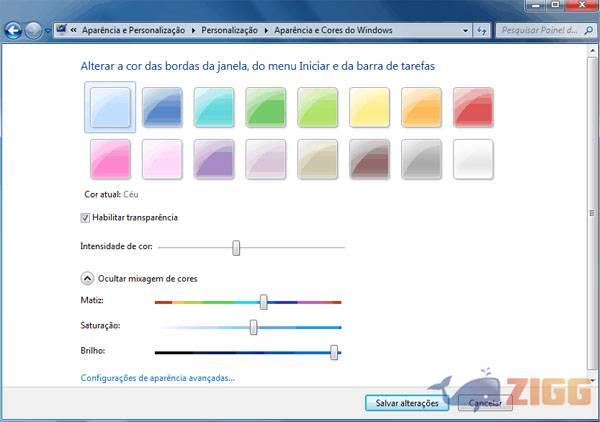This screenshot has height=422, width=600.
Task: Expand the double-chevron breadcrumb overflow
Action: coord(73,30)
